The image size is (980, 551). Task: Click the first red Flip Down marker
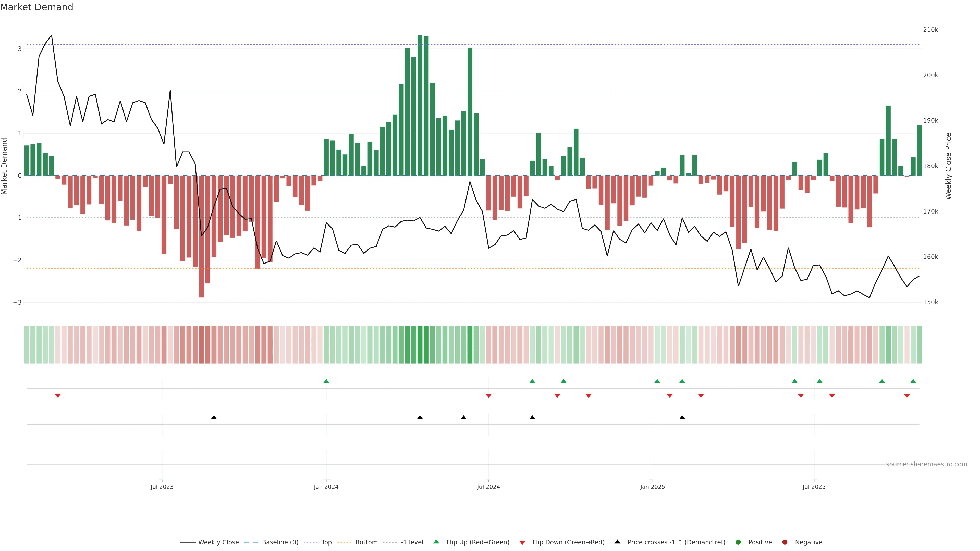click(58, 396)
